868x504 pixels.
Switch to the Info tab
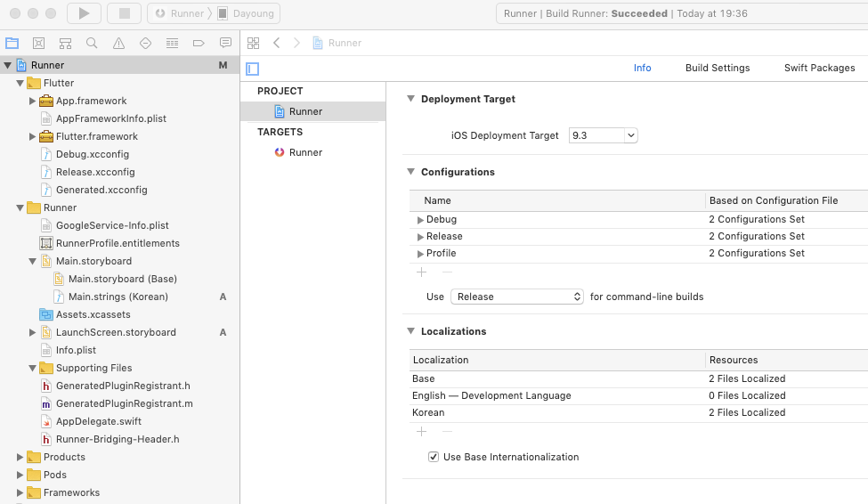[642, 68]
